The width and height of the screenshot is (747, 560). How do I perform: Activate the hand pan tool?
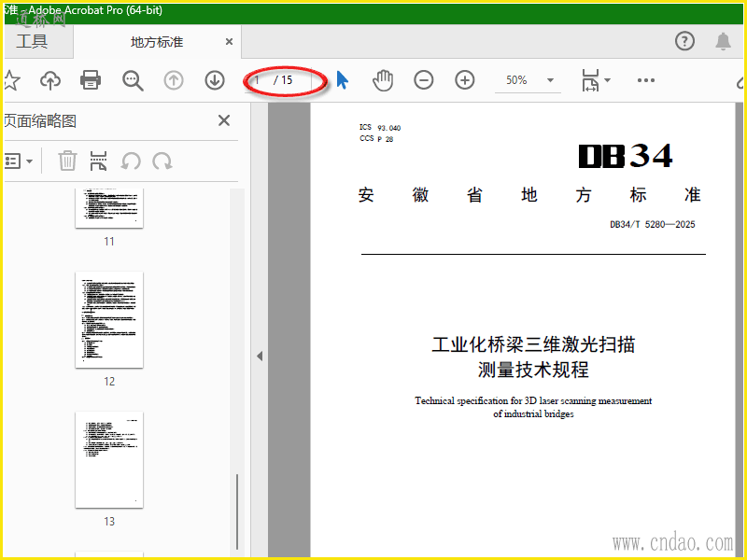383,80
